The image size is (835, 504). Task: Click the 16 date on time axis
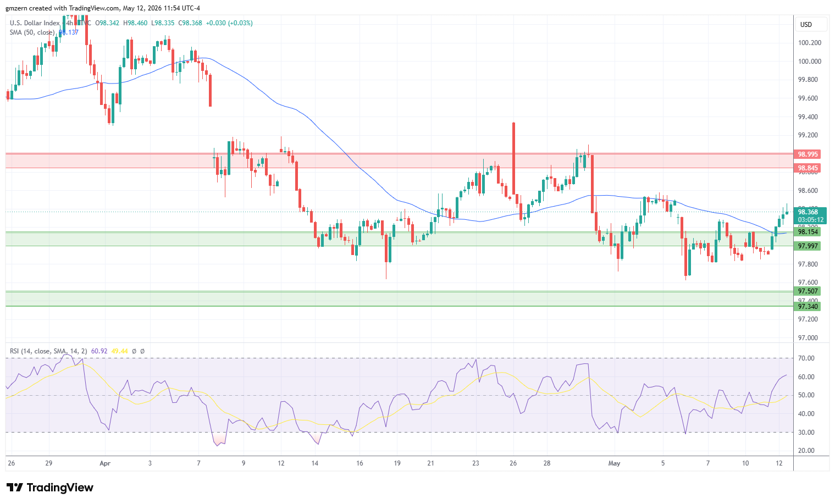pos(360,463)
